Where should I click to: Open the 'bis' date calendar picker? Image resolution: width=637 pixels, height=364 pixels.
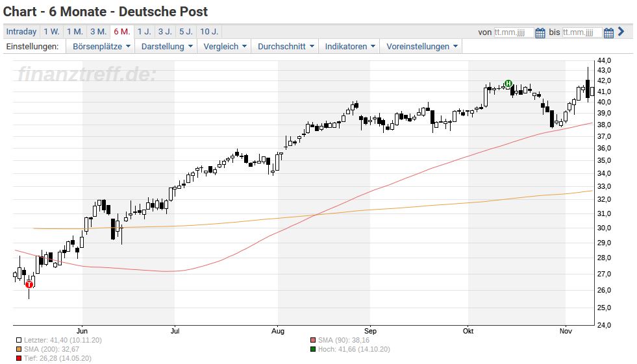pos(608,32)
